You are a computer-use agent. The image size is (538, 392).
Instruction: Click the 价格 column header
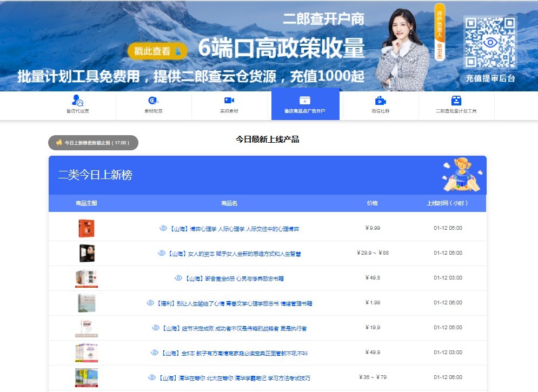(373, 203)
